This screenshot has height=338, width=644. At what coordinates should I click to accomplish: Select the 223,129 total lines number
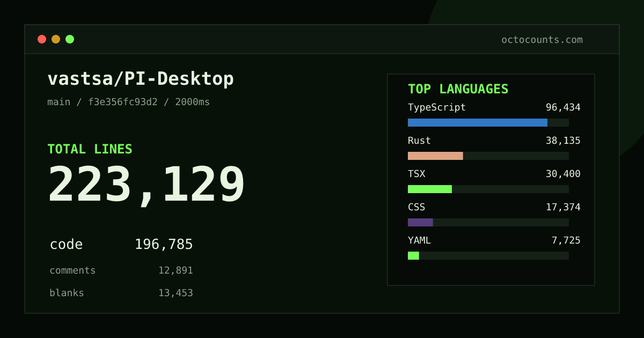[147, 185]
